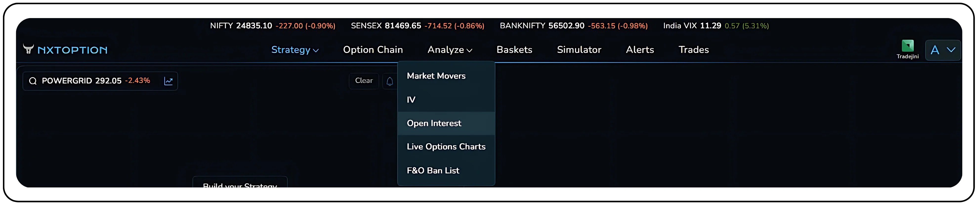This screenshot has width=980, height=207.
Task: Click the Clear button
Action: point(363,81)
